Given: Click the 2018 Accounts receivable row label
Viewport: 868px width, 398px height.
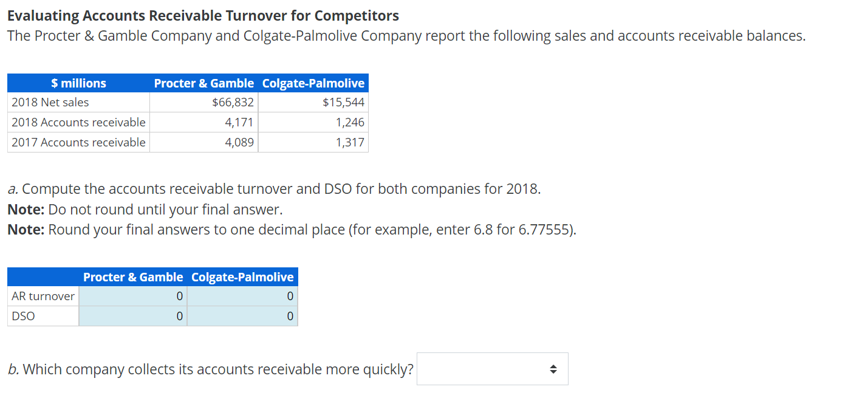Looking at the screenshot, I should pyautogui.click(x=78, y=122).
